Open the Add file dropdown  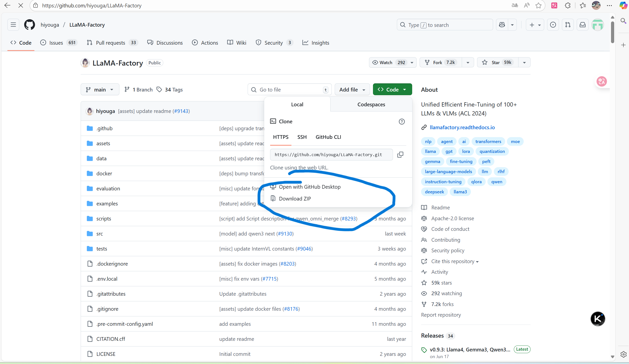click(x=352, y=89)
